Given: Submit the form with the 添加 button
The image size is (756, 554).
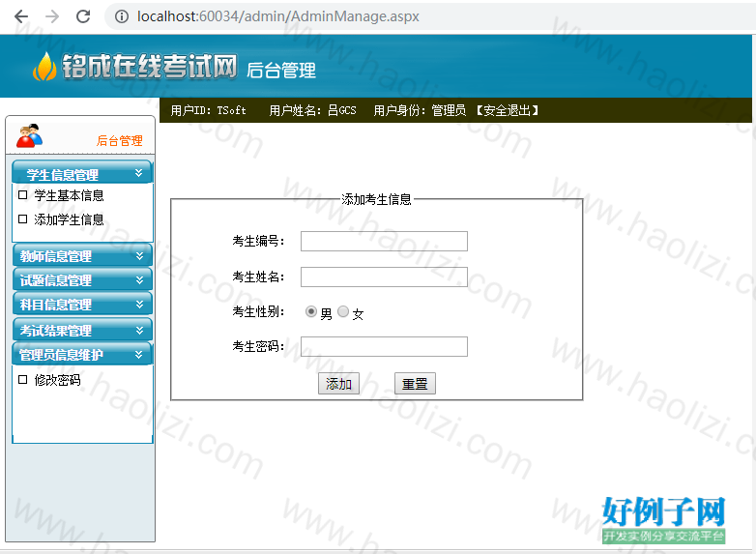Looking at the screenshot, I should coord(338,384).
